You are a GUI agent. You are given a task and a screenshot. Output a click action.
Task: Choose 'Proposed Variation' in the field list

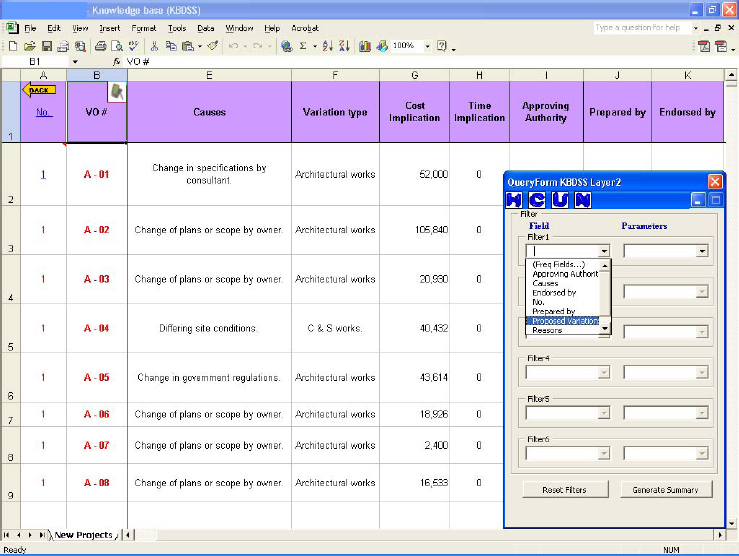tap(564, 321)
